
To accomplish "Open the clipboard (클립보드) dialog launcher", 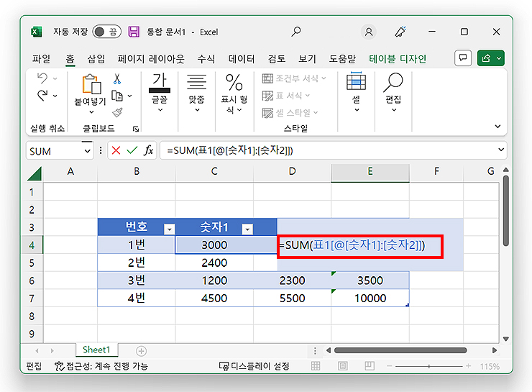I will [x=136, y=129].
